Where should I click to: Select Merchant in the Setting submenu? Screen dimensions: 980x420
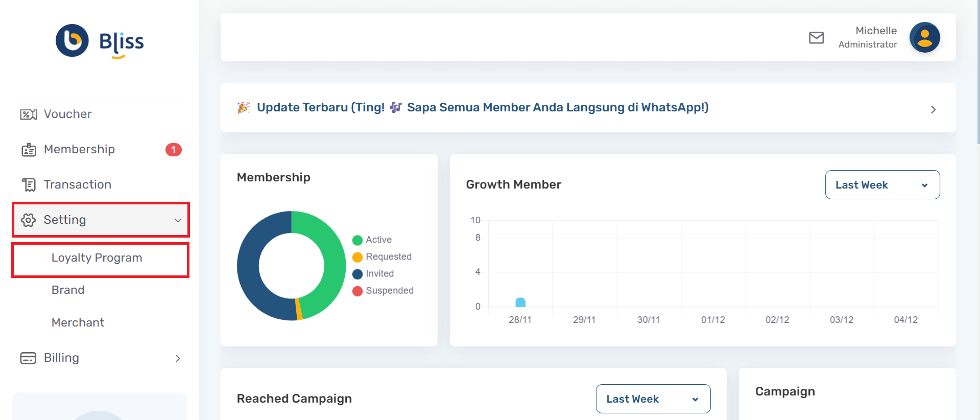coord(78,323)
